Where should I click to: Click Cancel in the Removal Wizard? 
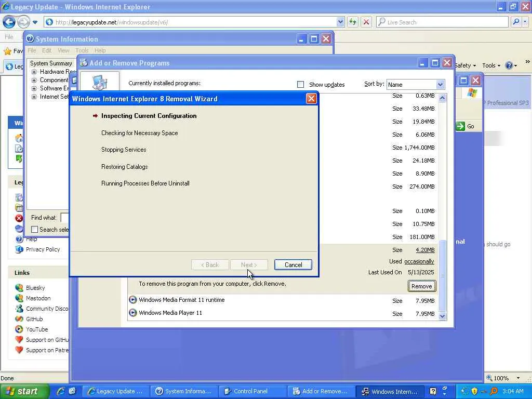293,264
